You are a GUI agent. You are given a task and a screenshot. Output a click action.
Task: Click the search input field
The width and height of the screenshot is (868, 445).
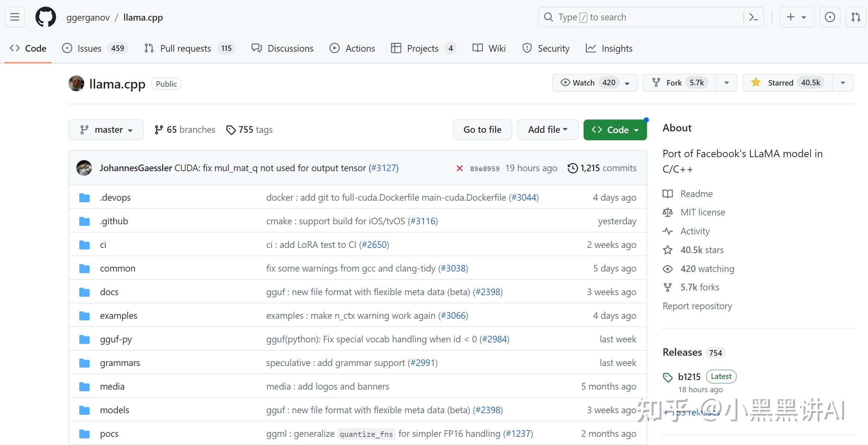[642, 17]
